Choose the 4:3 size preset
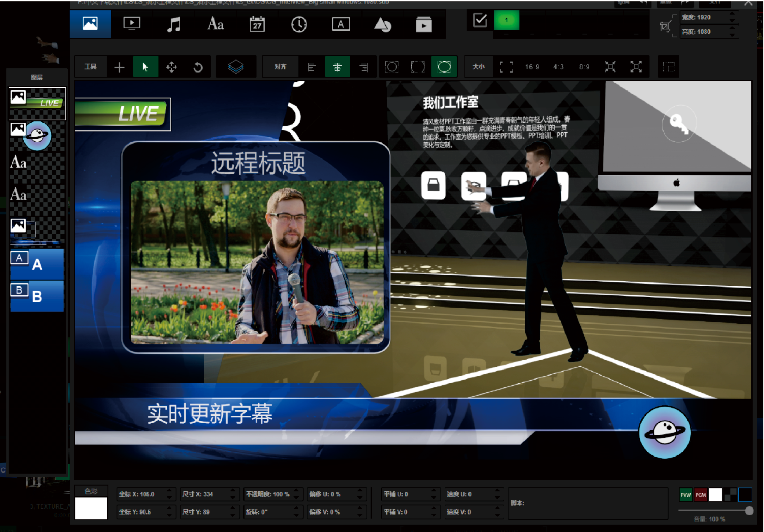 pos(558,67)
